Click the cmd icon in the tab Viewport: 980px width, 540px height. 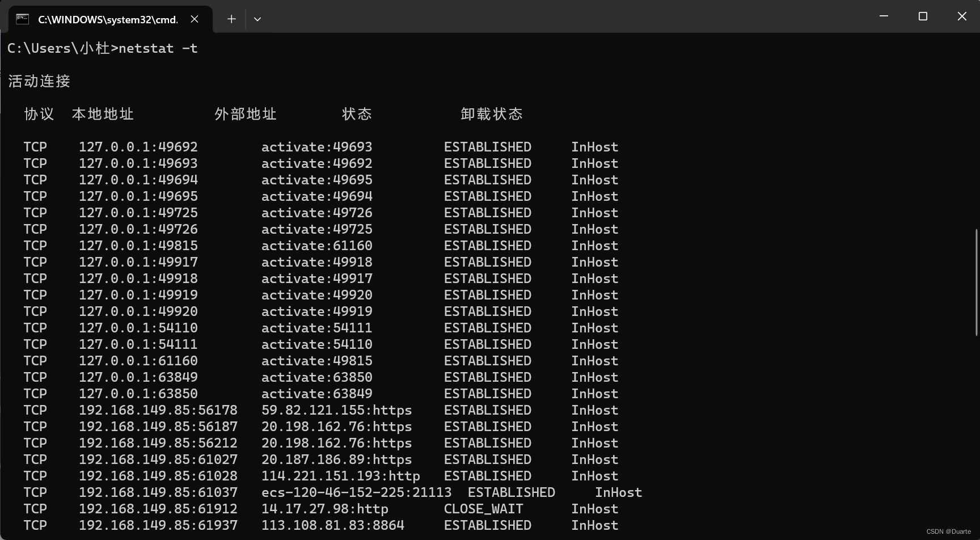click(x=23, y=19)
